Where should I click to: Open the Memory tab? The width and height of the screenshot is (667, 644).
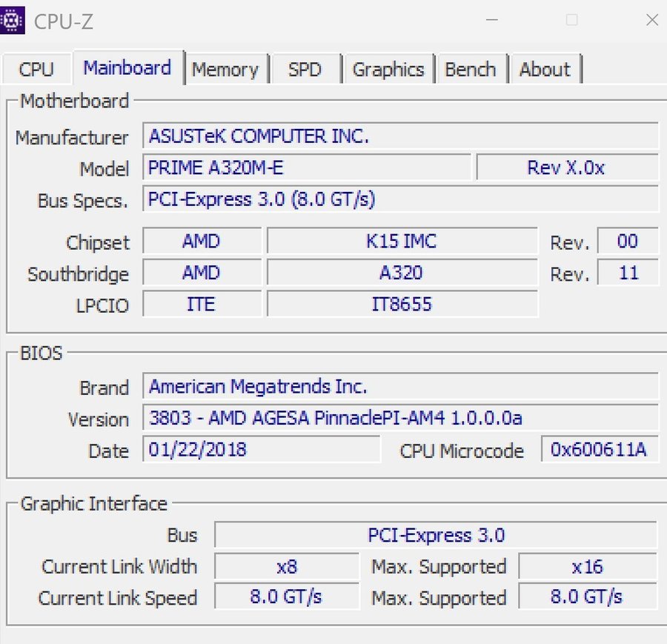(225, 70)
